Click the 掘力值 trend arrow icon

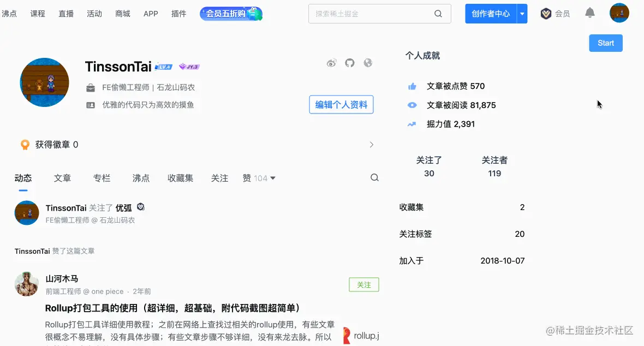point(412,124)
